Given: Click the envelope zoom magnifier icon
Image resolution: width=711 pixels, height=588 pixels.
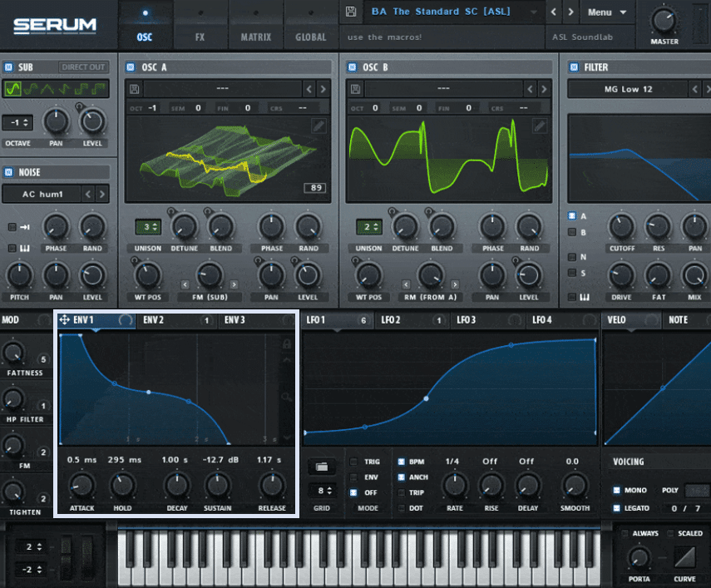Looking at the screenshot, I should pos(287,398).
